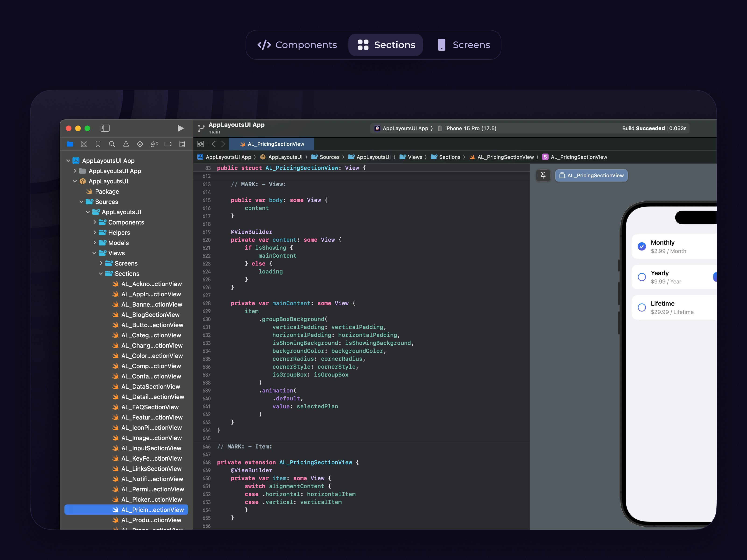747x560 pixels.
Task: Click the Screens phone icon
Action: point(441,45)
